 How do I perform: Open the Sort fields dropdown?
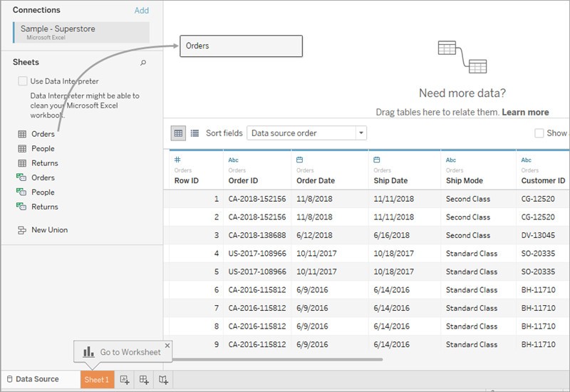(306, 133)
